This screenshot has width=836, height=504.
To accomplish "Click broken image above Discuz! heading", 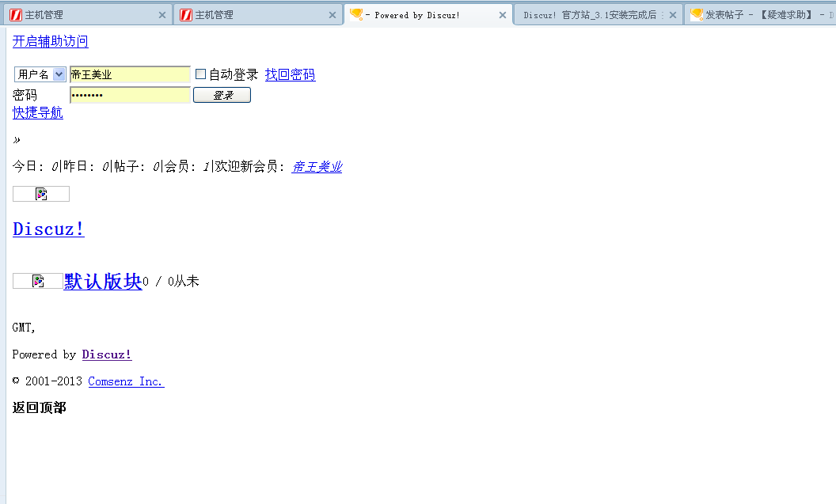I will (x=41, y=194).
